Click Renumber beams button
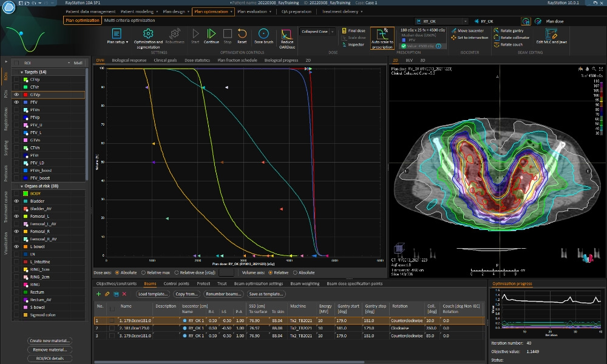This screenshot has height=364, width=607. point(224,294)
